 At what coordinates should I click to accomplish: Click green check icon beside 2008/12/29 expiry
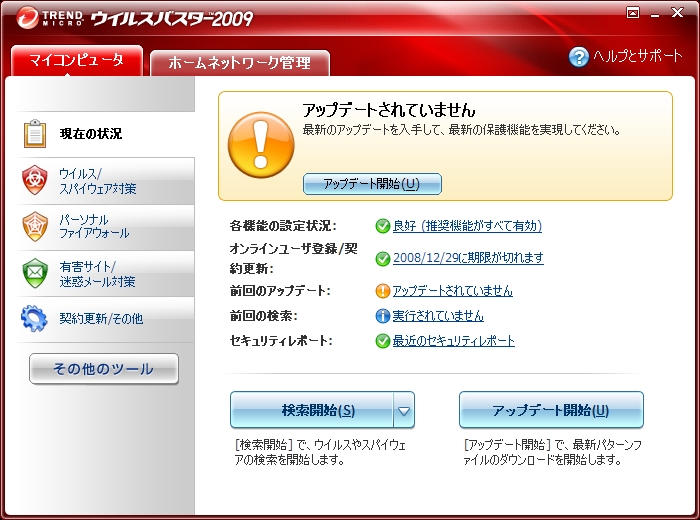383,258
